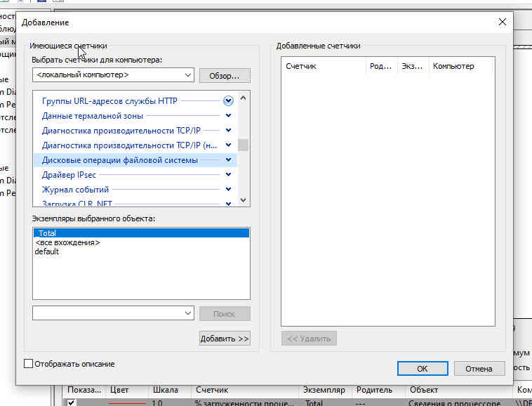Click the Род... column header
The image size is (532, 406).
pos(381,66)
